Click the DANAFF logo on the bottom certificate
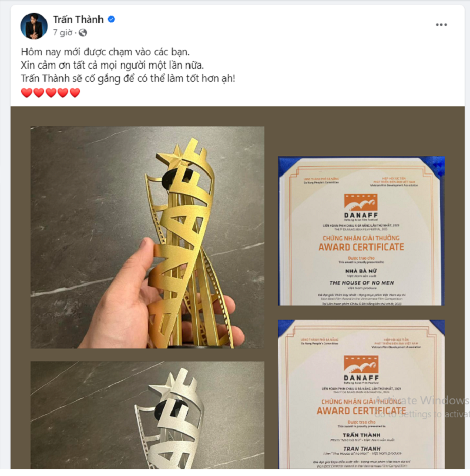Viewport: 470px width, 476px height. point(361,369)
